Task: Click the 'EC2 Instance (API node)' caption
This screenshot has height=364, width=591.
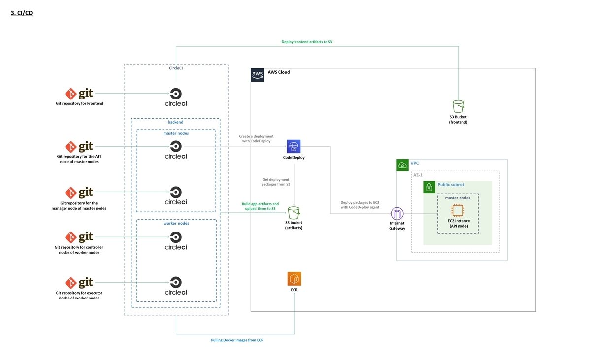Action: click(x=458, y=223)
